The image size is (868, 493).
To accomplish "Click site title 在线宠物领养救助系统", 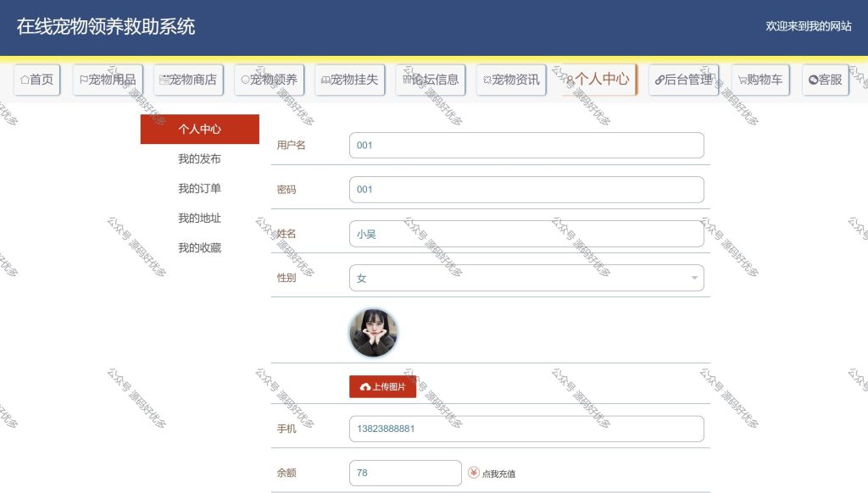I will pos(106,26).
